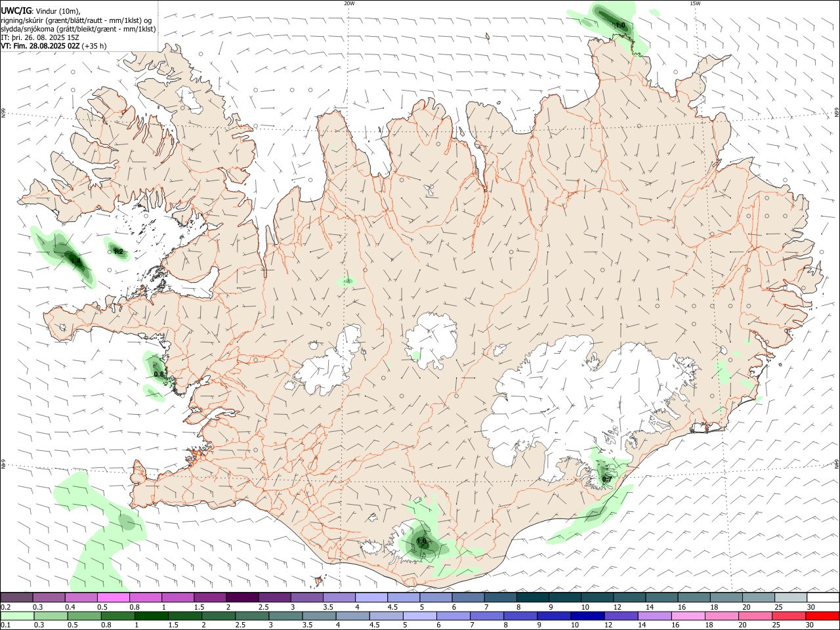Click the UWC/IG Vindur (10m) title text

click(x=41, y=11)
